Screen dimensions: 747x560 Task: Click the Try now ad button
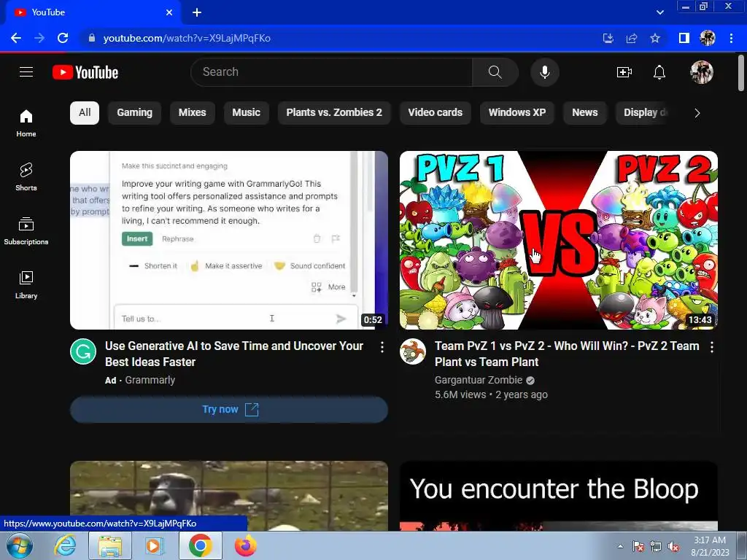229,410
